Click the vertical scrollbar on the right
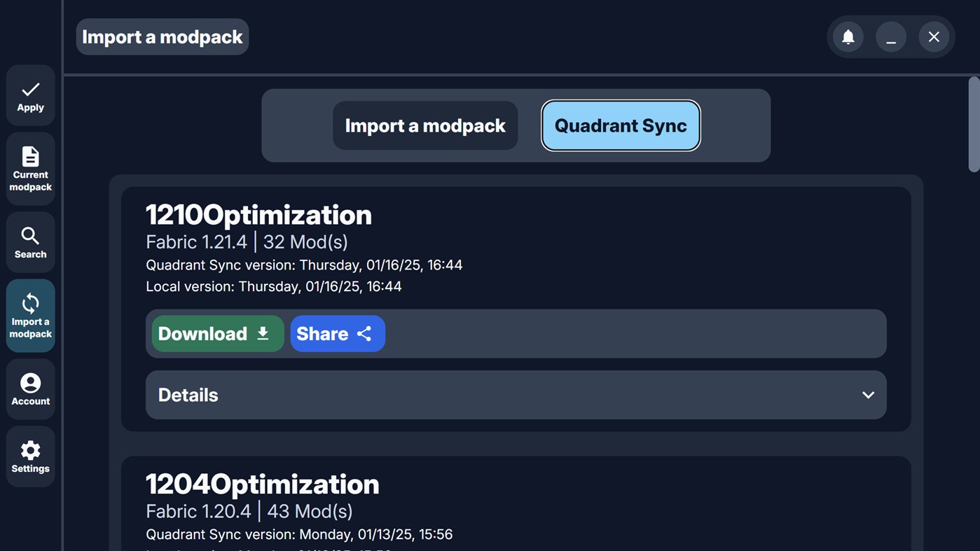Viewport: 980px width, 551px height. click(973, 126)
